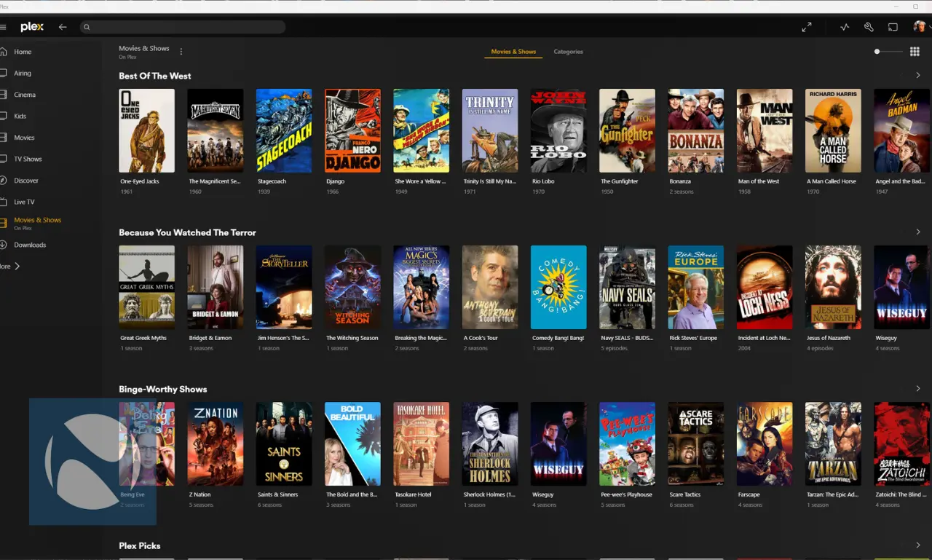
Task: Click the Scare Tactics title text
Action: pos(685,494)
